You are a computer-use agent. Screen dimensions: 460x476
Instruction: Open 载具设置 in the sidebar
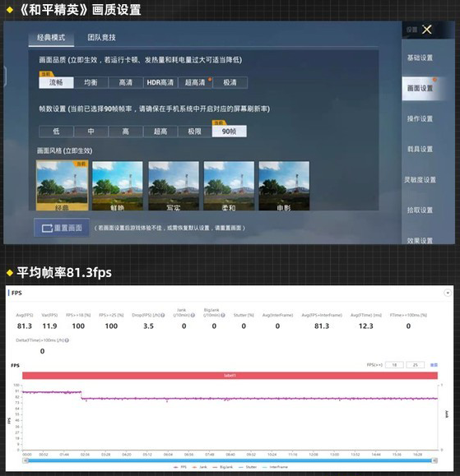point(420,149)
